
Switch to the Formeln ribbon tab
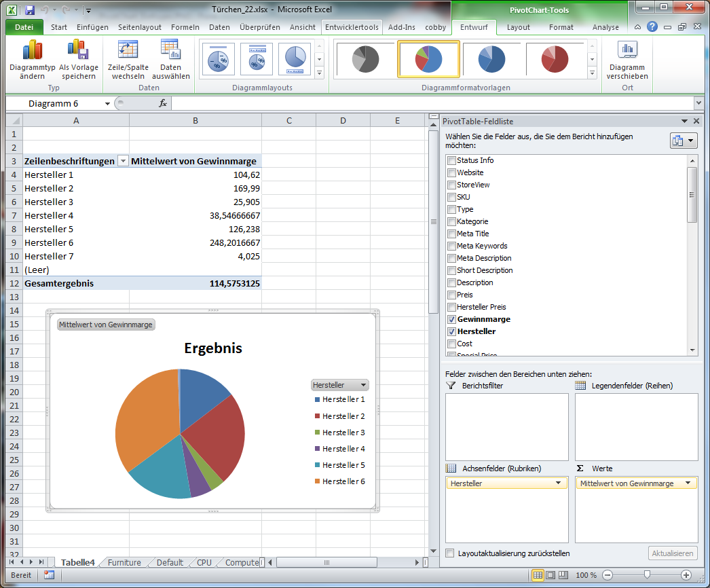(185, 27)
